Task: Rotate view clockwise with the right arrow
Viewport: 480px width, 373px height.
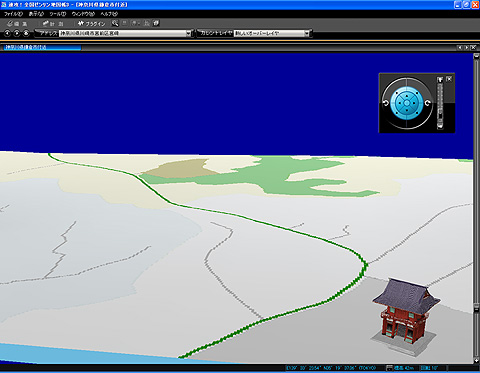Action: (428, 103)
